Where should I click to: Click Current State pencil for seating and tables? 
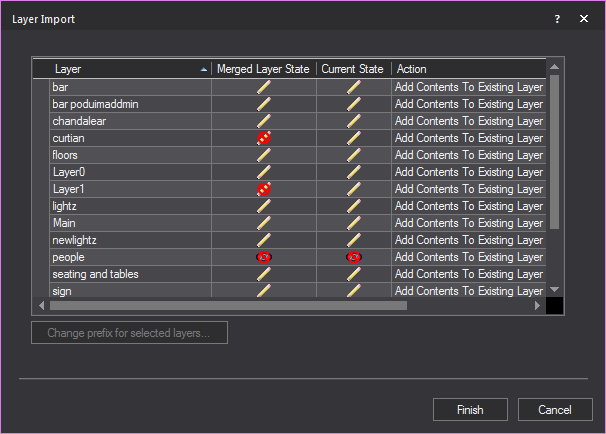[x=354, y=274]
